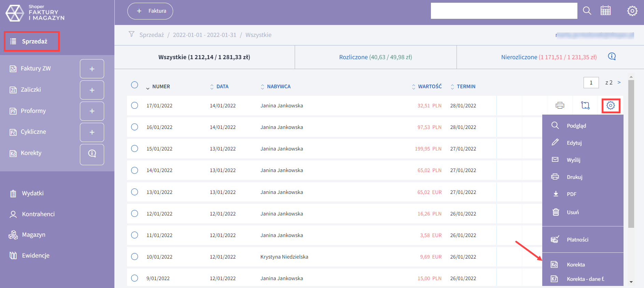Viewport: 644px width, 288px height.
Task: Click info icon next to Nierozliczone
Action: pos(612,56)
